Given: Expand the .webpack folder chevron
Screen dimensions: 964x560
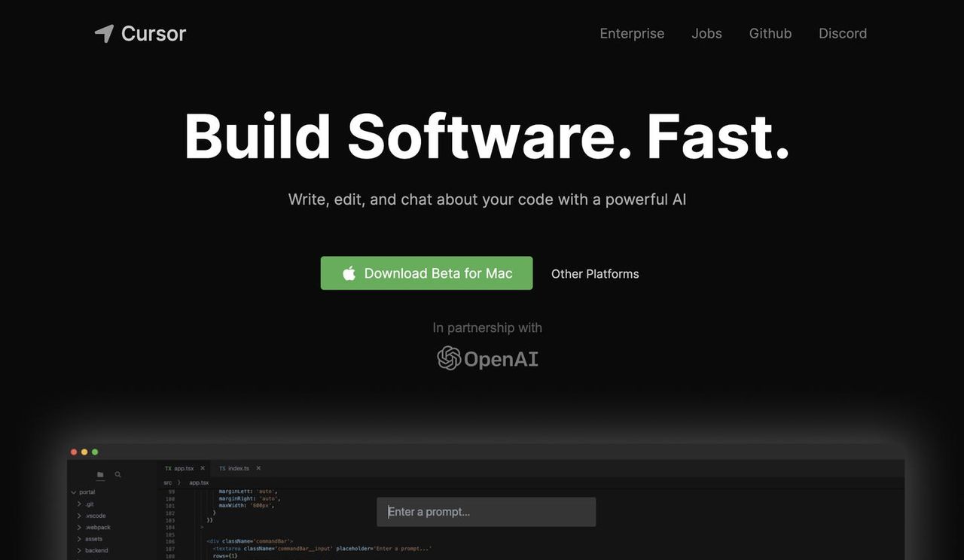Looking at the screenshot, I should (79, 528).
